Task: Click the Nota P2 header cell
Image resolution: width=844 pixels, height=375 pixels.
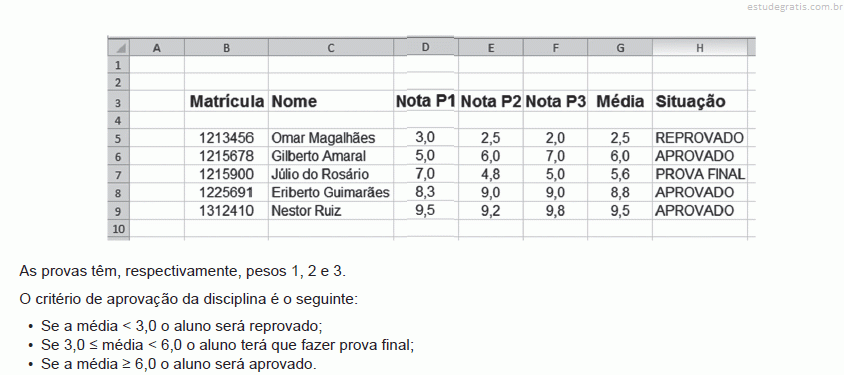Action: click(491, 101)
